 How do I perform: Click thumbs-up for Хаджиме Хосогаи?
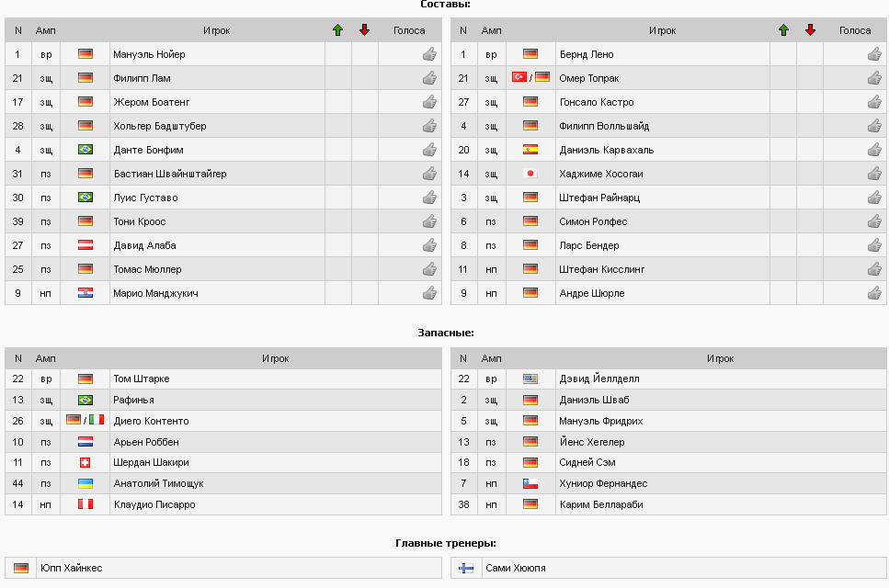point(874,174)
